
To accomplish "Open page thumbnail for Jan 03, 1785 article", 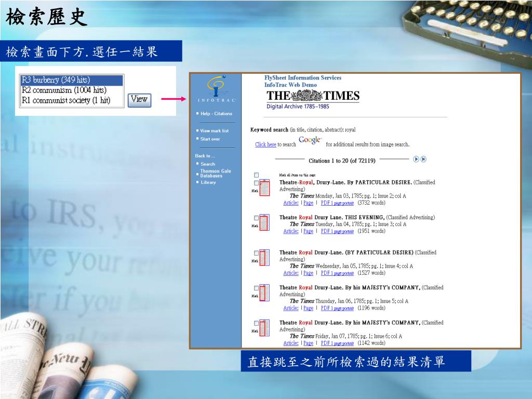I will (x=264, y=188).
